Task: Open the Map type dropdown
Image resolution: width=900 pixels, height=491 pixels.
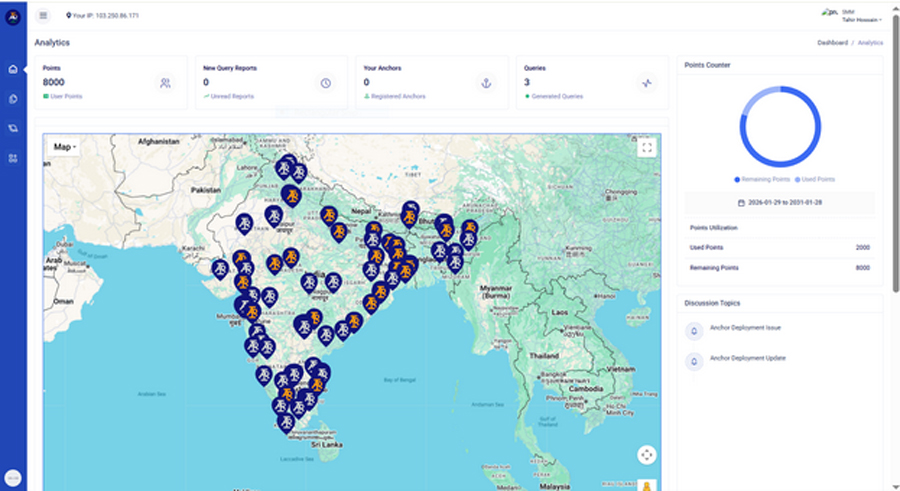Action: pyautogui.click(x=65, y=147)
